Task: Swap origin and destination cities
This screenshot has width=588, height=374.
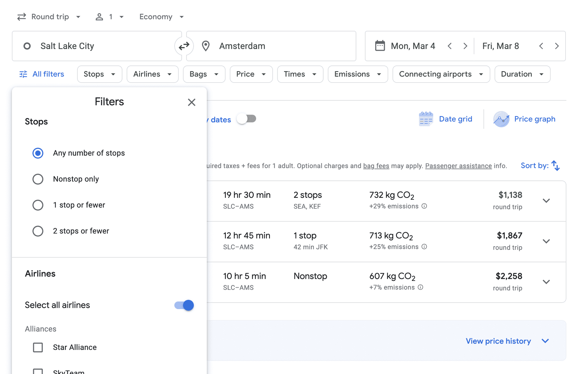Action: (x=184, y=46)
